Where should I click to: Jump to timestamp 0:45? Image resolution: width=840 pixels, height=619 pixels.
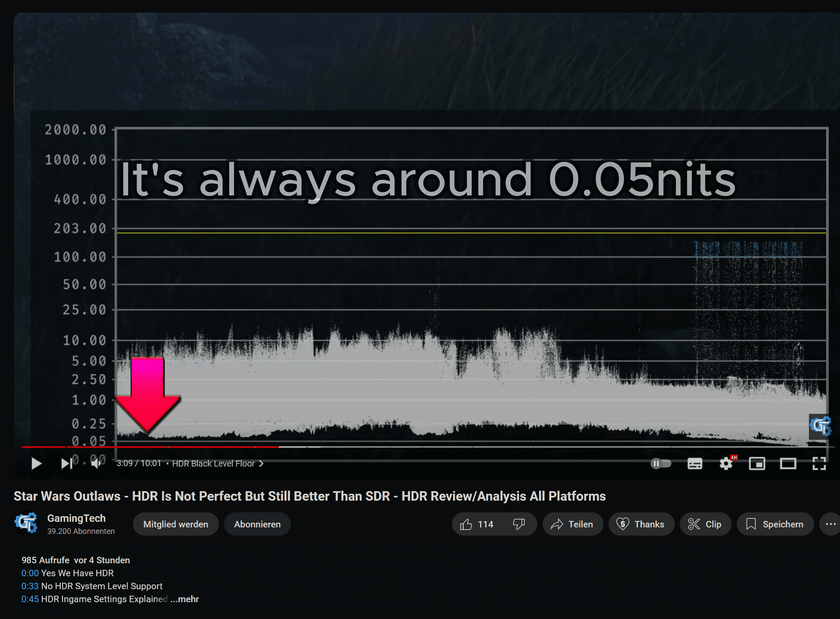pyautogui.click(x=30, y=599)
